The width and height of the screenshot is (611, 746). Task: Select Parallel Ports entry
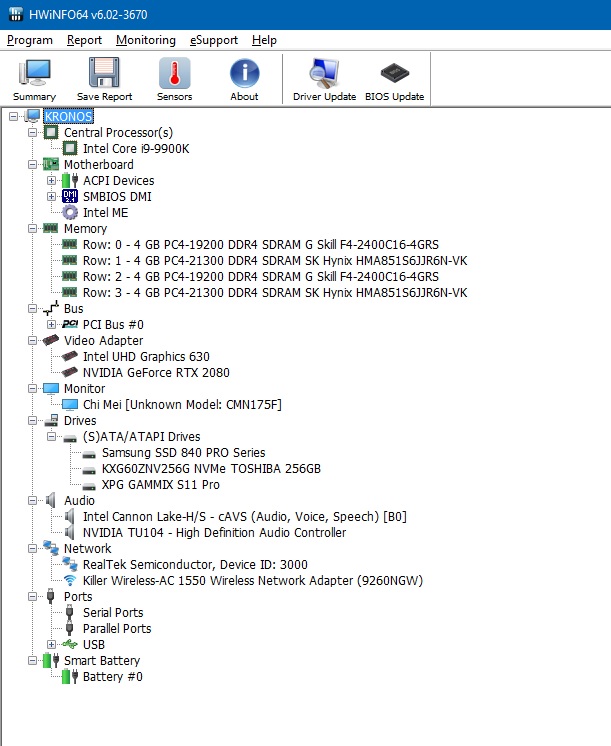pyautogui.click(x=117, y=628)
